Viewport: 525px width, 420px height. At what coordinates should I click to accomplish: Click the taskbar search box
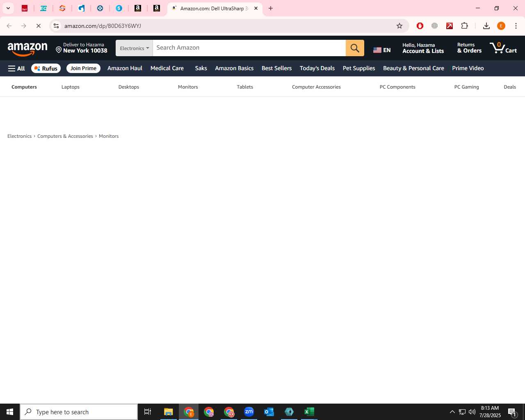pyautogui.click(x=79, y=412)
